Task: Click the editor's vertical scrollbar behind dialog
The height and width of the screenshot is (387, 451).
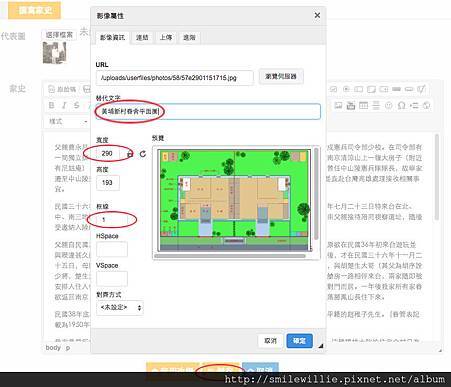Action: pyautogui.click(x=437, y=177)
